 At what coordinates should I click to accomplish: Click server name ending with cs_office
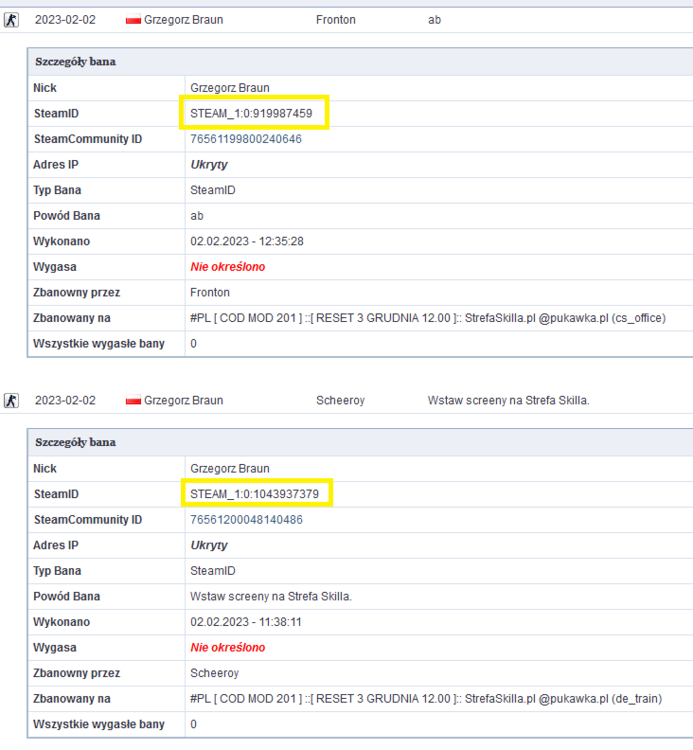(428, 318)
